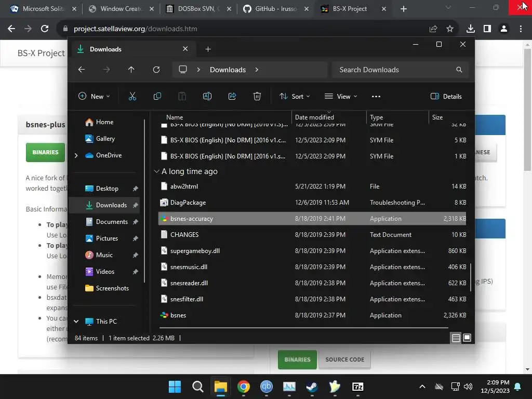The height and width of the screenshot is (399, 532).
Task: Open the New dropdown menu
Action: tap(94, 96)
